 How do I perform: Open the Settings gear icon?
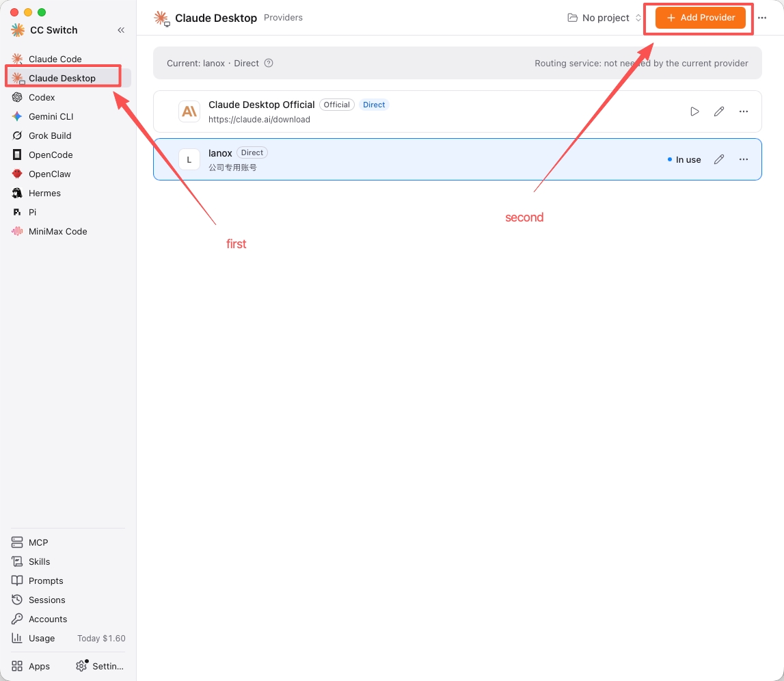(81, 666)
